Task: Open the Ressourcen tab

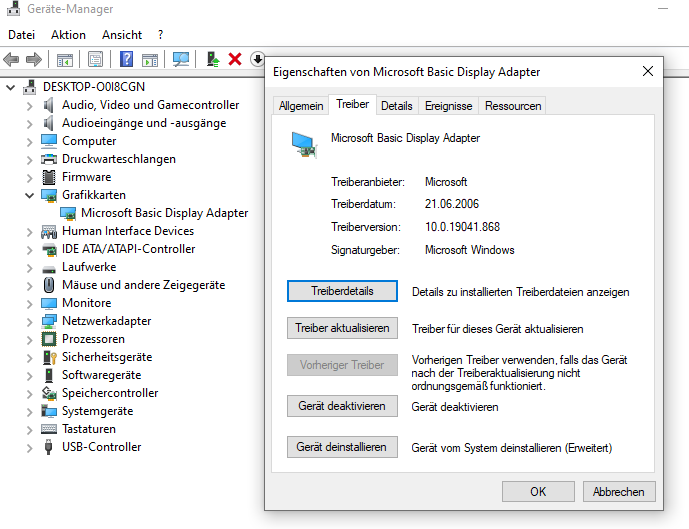Action: click(513, 106)
